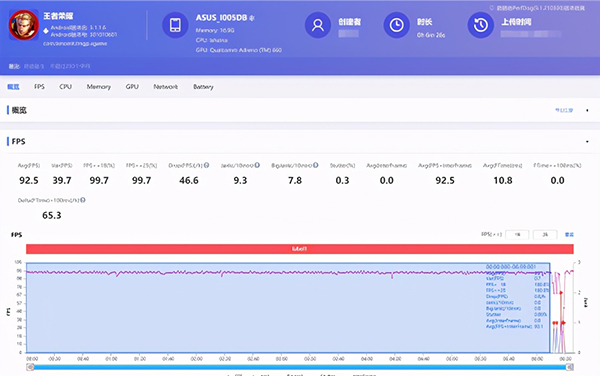Click the FPS threshold field showing 18
The height and width of the screenshot is (376, 600).
coord(517,234)
